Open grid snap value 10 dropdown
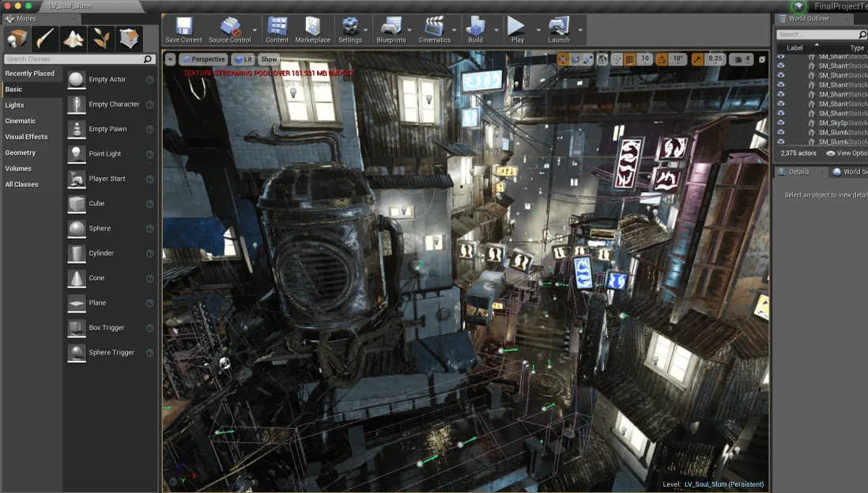 pyautogui.click(x=644, y=59)
